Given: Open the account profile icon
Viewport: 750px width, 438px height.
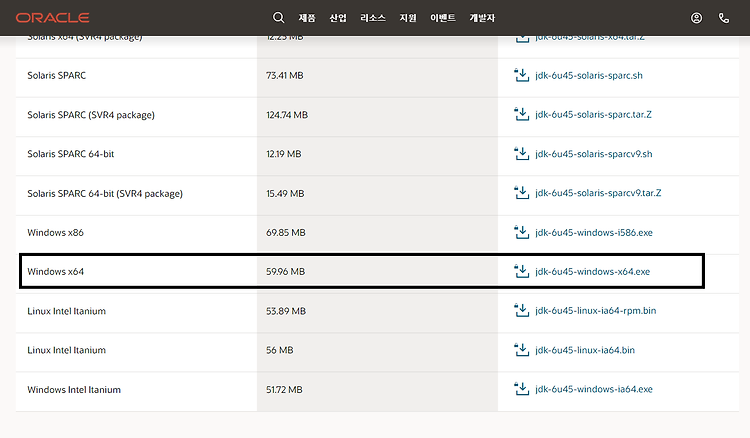Looking at the screenshot, I should pyautogui.click(x=696, y=18).
